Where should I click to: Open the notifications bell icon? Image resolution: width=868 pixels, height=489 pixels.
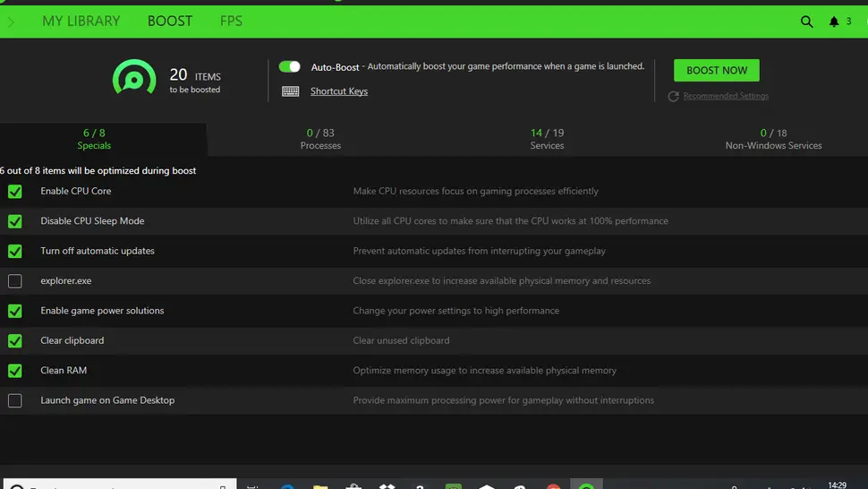tap(834, 21)
